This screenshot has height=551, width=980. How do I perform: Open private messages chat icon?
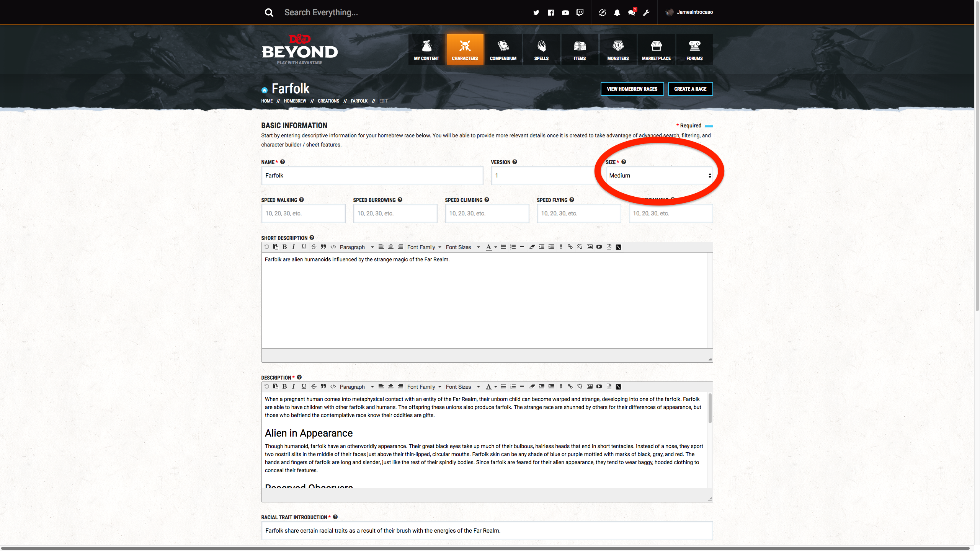coord(631,13)
